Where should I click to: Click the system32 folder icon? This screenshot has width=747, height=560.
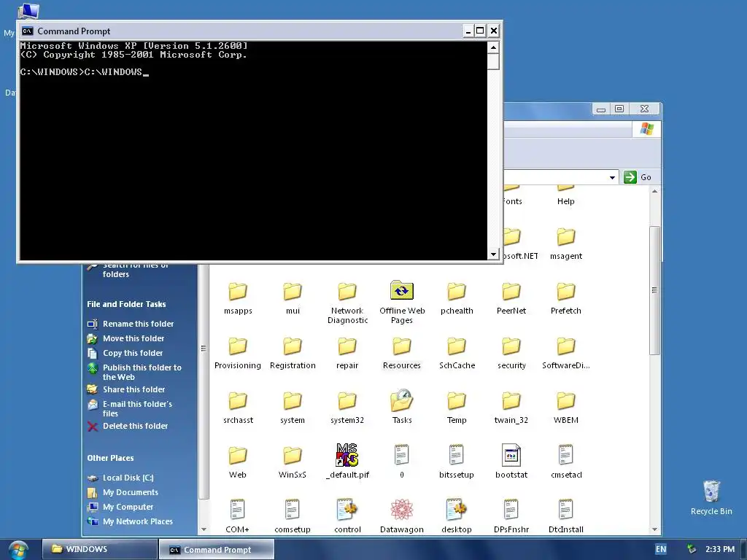click(x=347, y=400)
